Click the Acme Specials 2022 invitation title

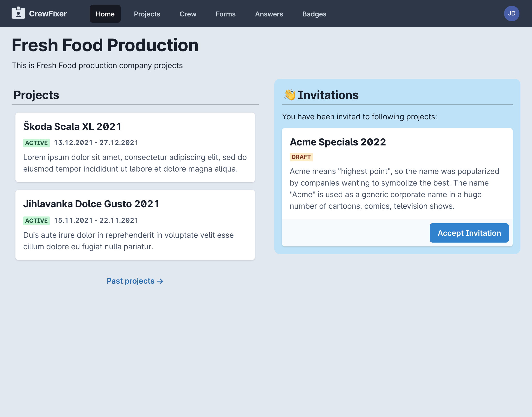click(338, 142)
